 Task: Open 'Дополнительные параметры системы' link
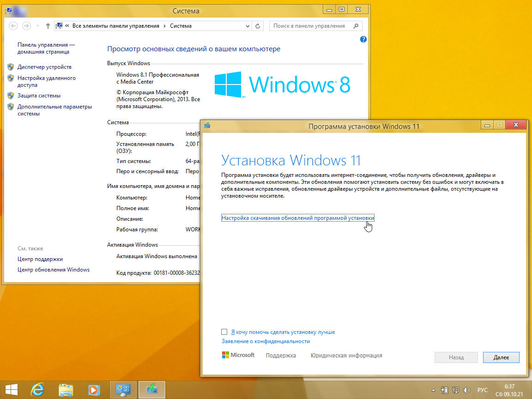[x=54, y=110]
